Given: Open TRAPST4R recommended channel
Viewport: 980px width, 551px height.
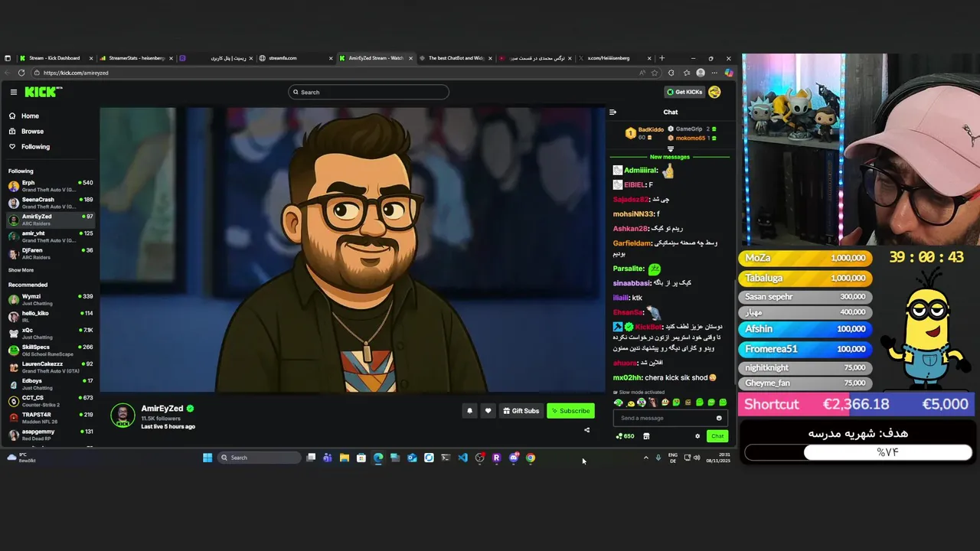Looking at the screenshot, I should click(x=50, y=417).
